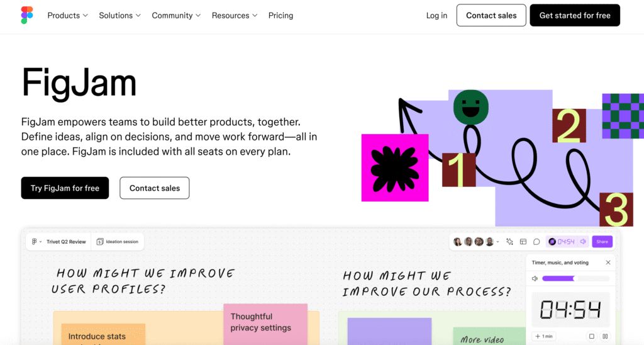Open comments via the speech bubble icon
The height and width of the screenshot is (345, 644).
click(536, 242)
